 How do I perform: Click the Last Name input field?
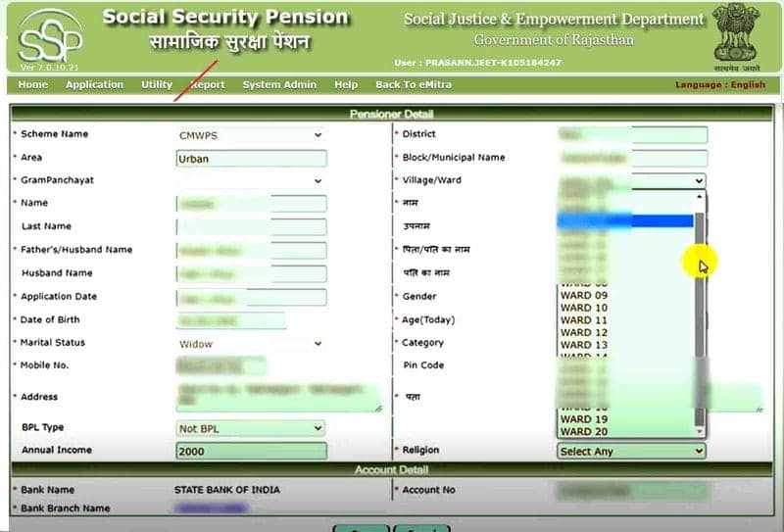pyautogui.click(x=252, y=227)
